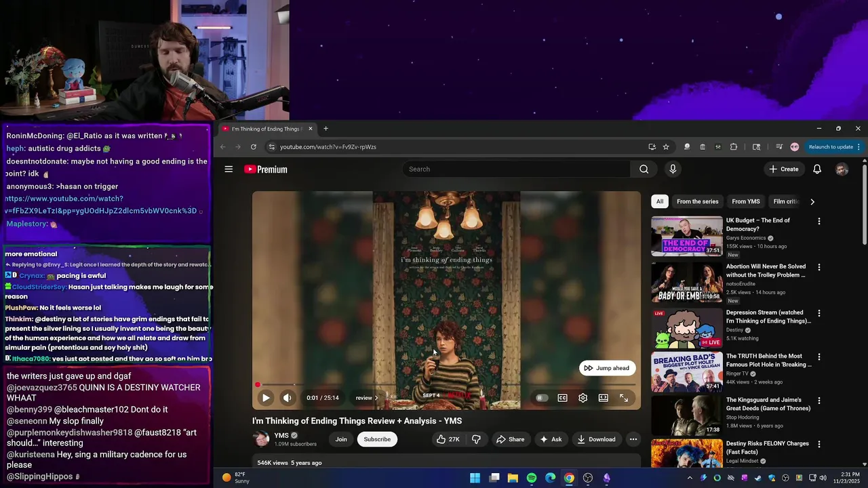The height and width of the screenshot is (488, 868).
Task: Enter full screen mode in the player
Action: tap(624, 398)
